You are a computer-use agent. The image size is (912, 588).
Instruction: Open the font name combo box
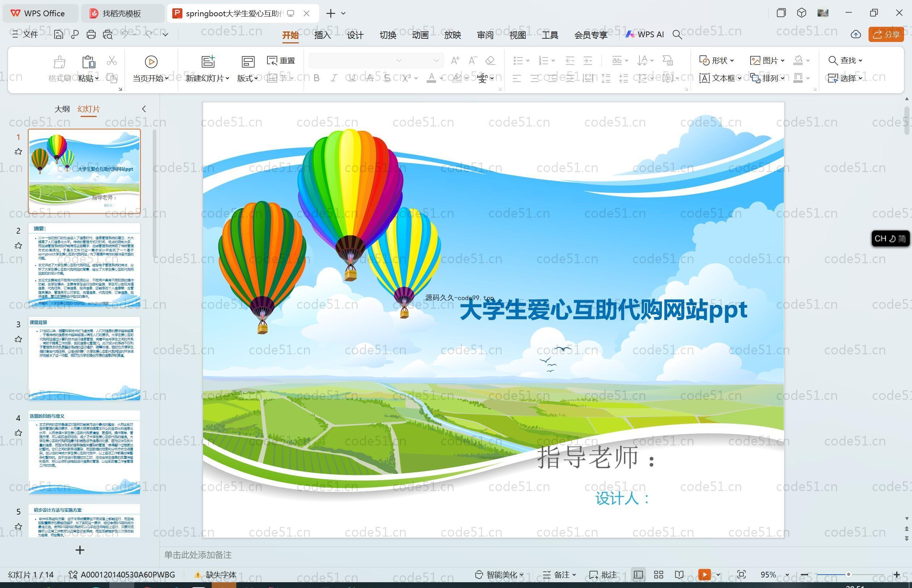(x=357, y=60)
